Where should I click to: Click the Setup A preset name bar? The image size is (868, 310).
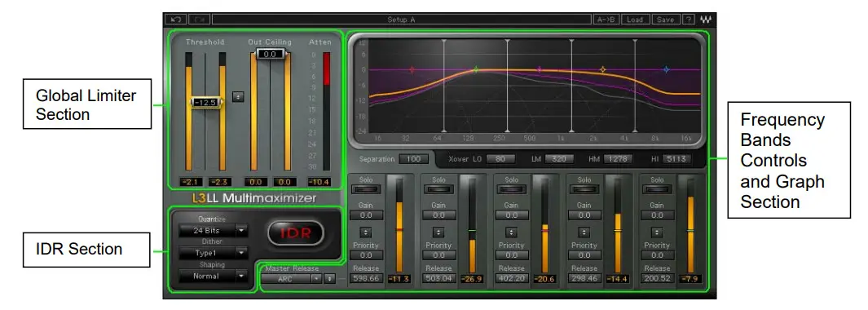[401, 20]
